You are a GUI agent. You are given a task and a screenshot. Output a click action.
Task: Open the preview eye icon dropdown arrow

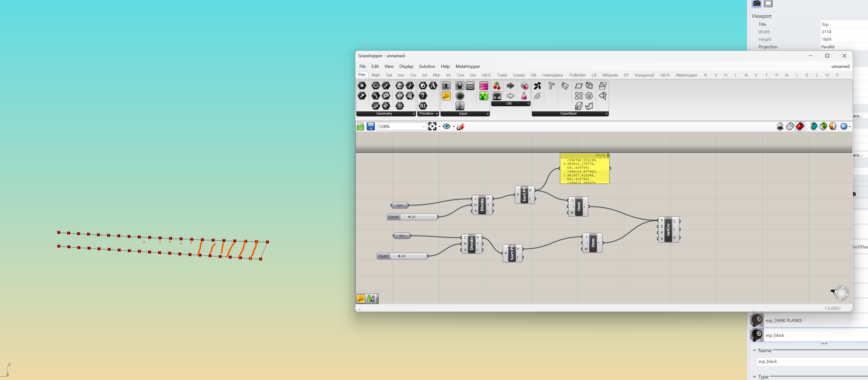pos(453,127)
